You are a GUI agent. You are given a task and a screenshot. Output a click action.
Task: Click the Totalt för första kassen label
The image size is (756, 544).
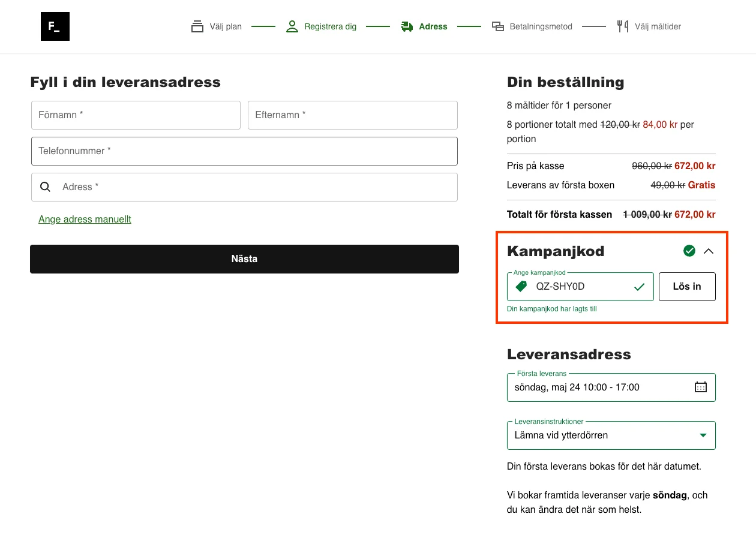click(559, 215)
